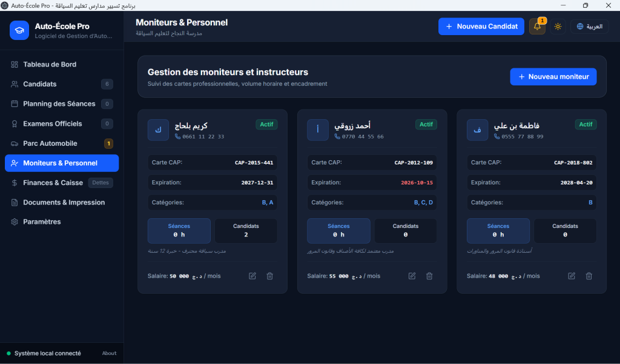Click the Actif status on فاطمة بن علي card
Viewport: 620px width, 364px height.
click(x=585, y=125)
